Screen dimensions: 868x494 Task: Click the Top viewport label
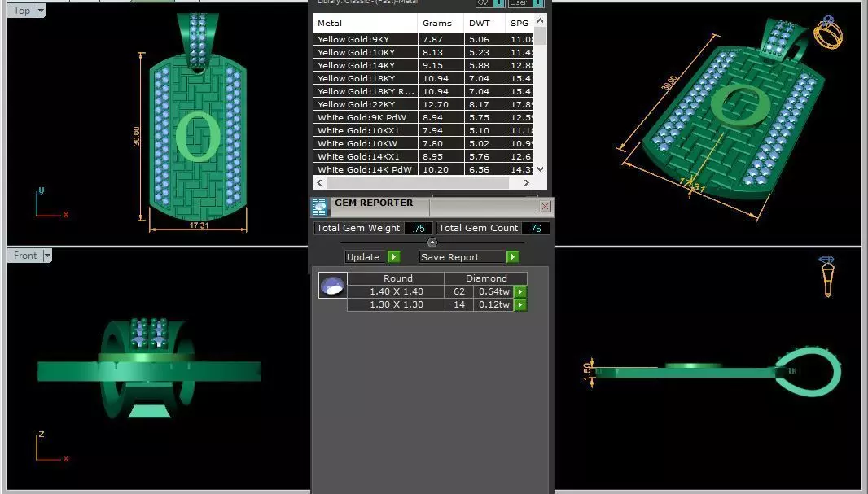point(22,11)
